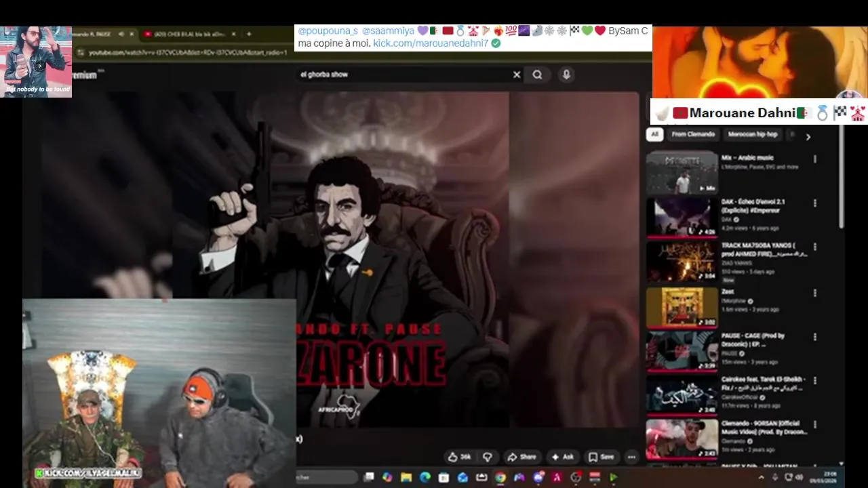
Task: Click the YouTube search magnifier button
Action: point(537,75)
